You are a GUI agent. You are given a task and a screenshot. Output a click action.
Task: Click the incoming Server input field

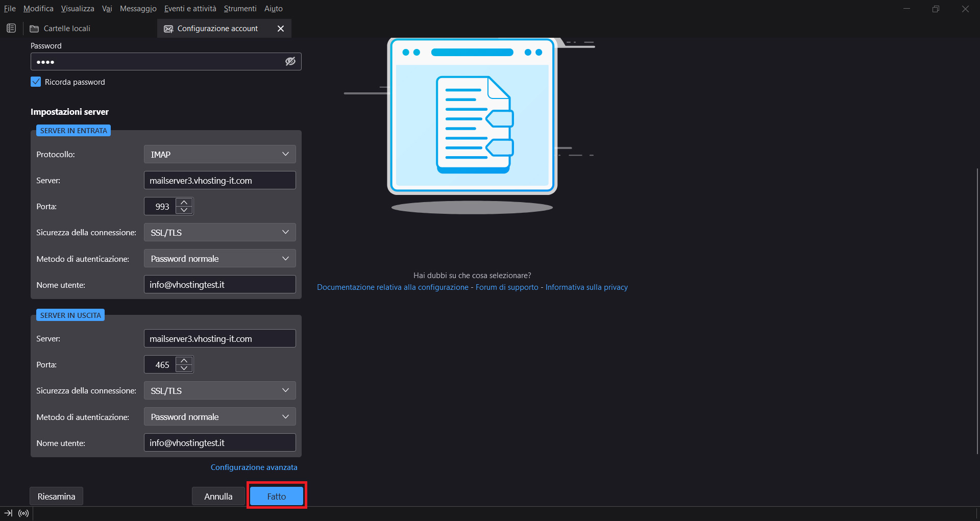[220, 180]
